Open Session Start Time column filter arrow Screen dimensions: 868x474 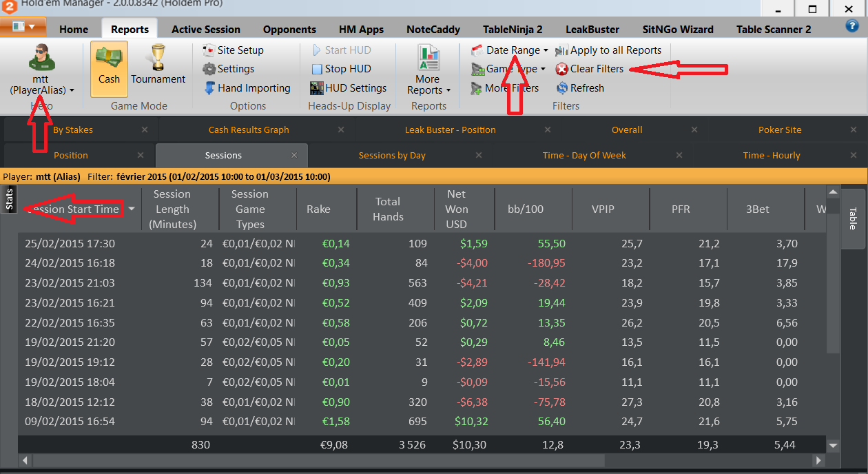(132, 209)
